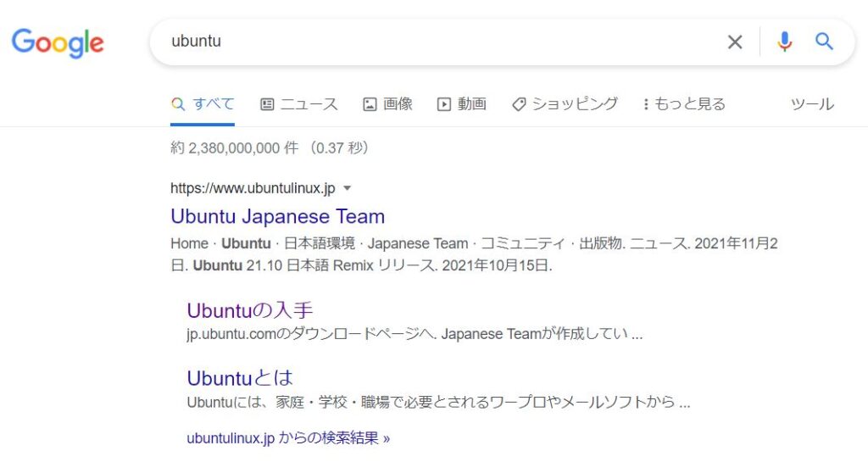
Task: Click the blue magnifier search icon
Action: (824, 42)
